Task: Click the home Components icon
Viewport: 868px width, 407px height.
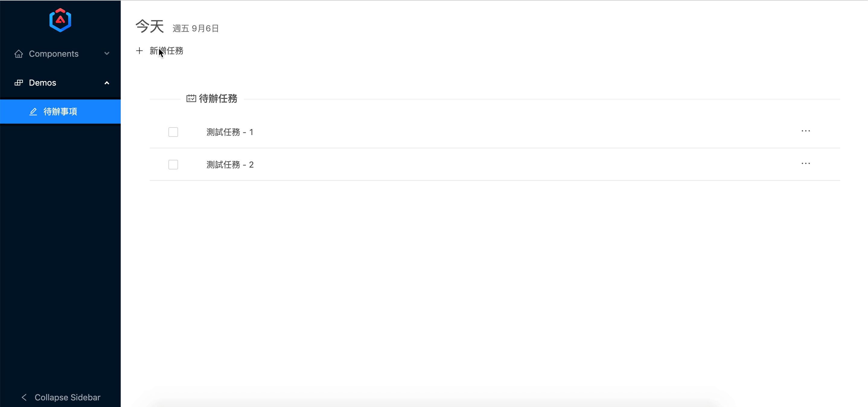Action: click(18, 54)
